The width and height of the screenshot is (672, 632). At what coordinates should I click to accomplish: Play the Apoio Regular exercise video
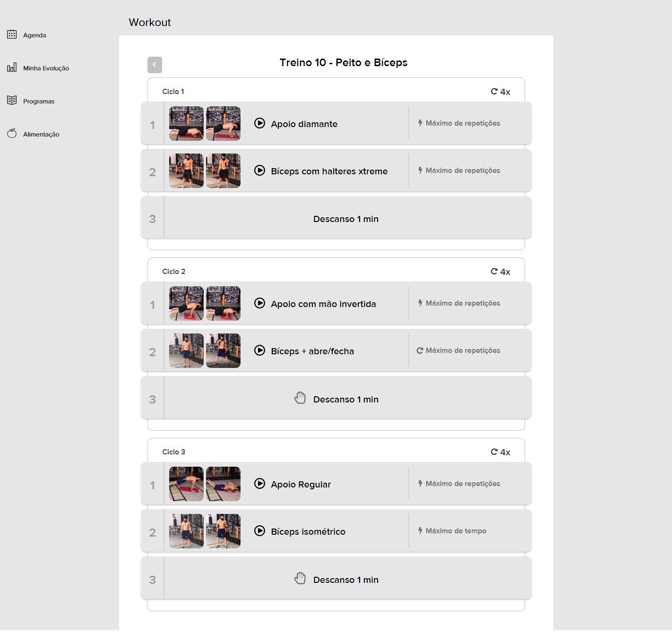[x=259, y=484]
